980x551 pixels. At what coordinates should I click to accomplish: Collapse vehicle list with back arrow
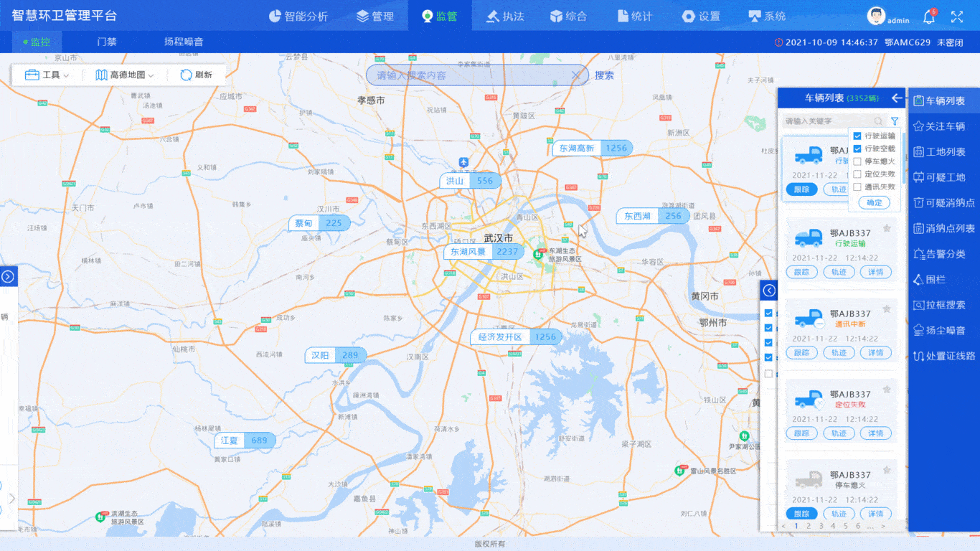897,98
